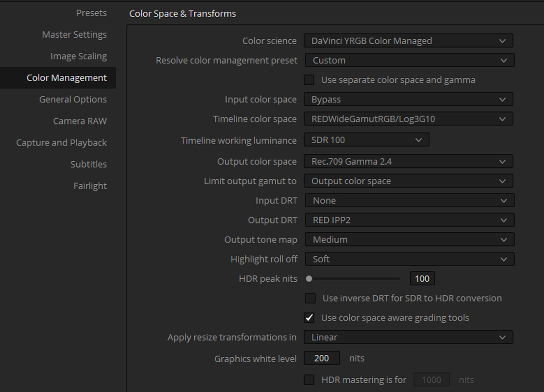Enable inverse DRT for SDR to HDR
The height and width of the screenshot is (392, 544).
[x=311, y=298]
